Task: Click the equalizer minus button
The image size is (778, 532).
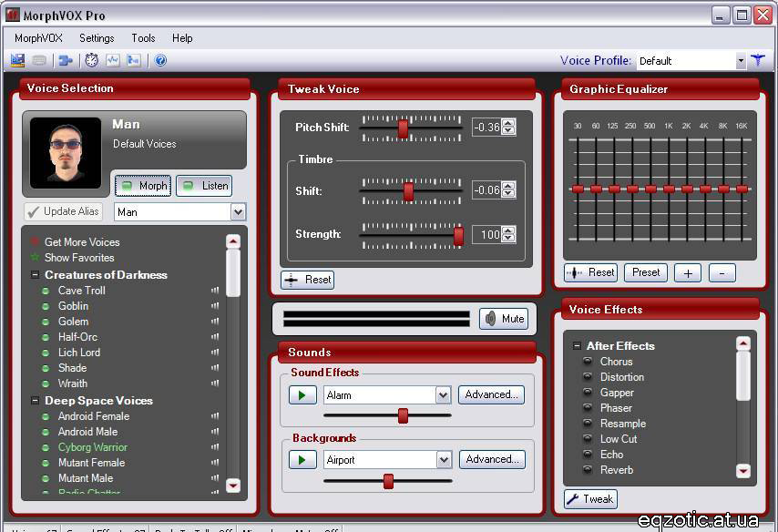Action: point(722,273)
